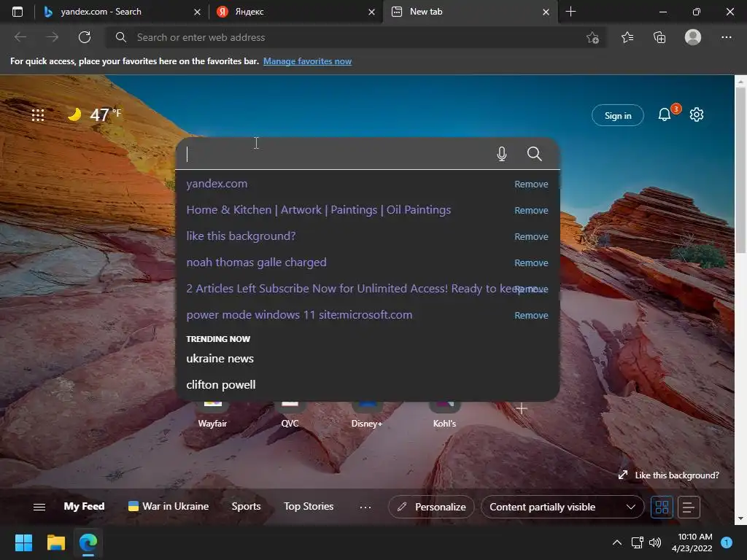Image resolution: width=747 pixels, height=560 pixels.
Task: Add a quick link with plus icon
Action: 522,408
